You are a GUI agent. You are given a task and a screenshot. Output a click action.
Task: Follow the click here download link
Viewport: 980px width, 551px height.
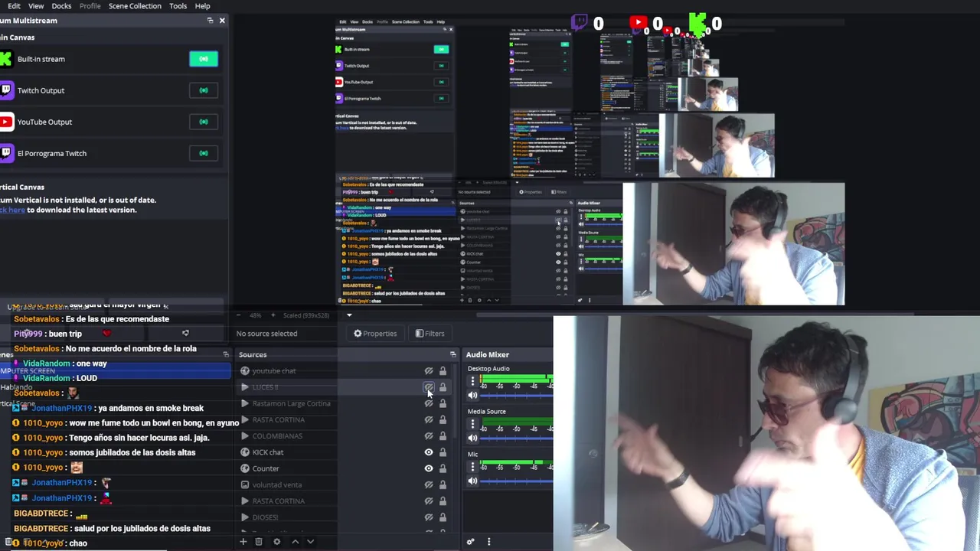pos(12,210)
